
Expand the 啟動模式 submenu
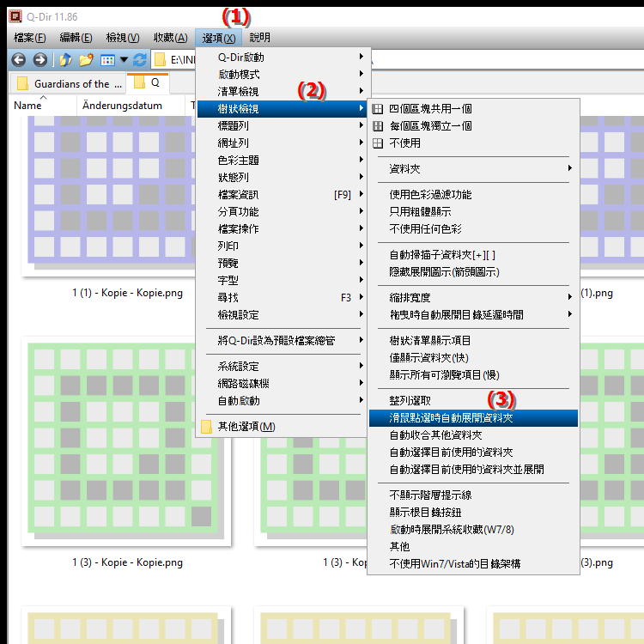[x=283, y=75]
